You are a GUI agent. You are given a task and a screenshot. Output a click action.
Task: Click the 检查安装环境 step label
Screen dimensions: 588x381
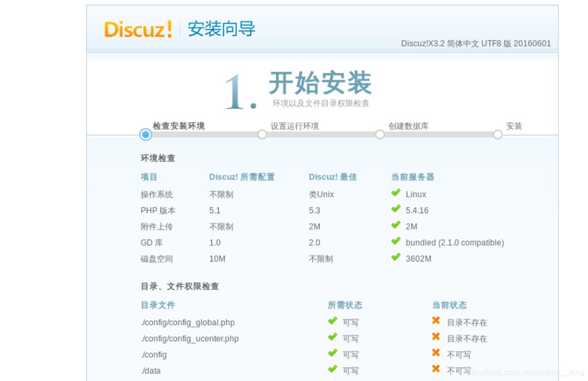click(x=179, y=126)
